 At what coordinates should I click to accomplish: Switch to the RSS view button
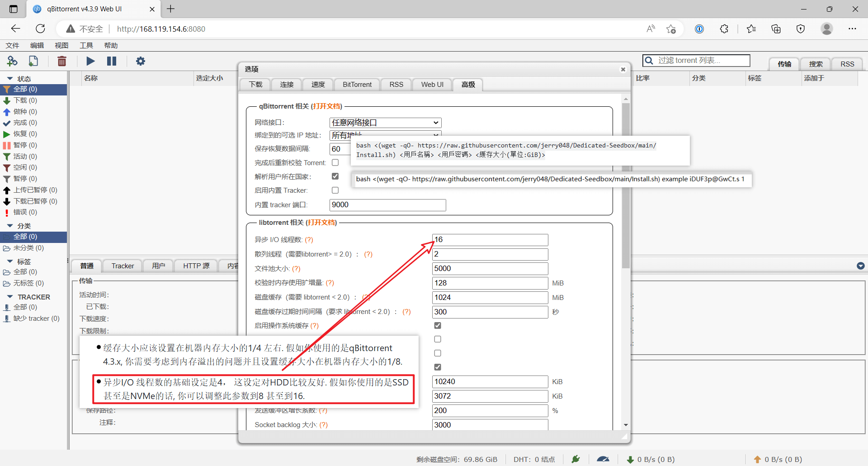[847, 64]
